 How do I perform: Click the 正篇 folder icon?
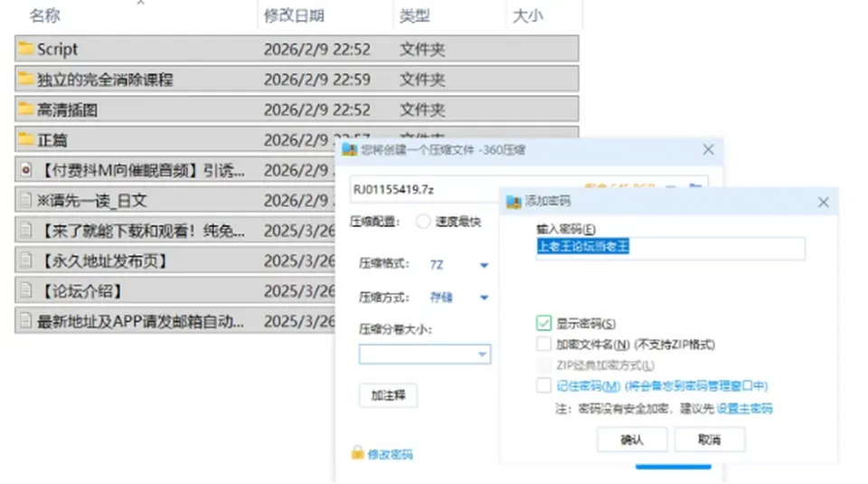click(25, 139)
